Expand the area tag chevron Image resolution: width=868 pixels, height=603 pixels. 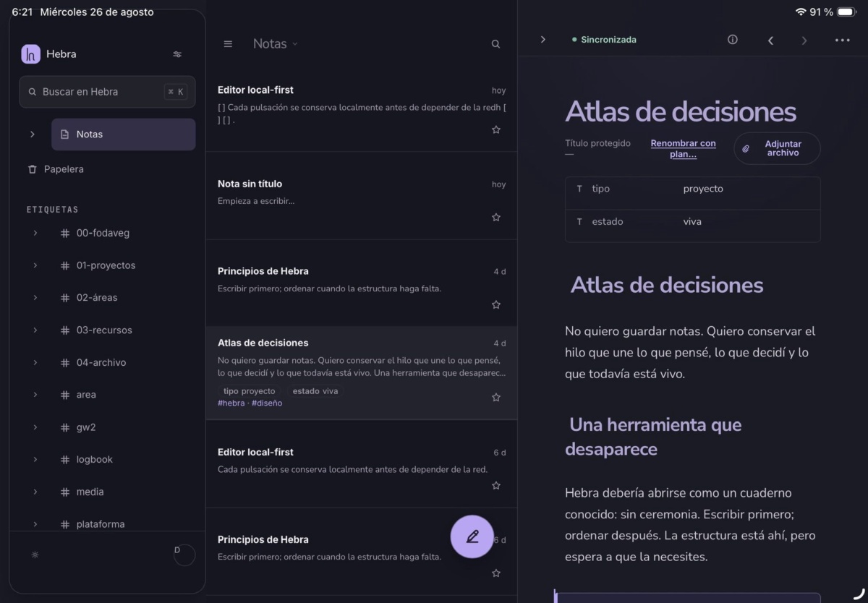(x=35, y=395)
